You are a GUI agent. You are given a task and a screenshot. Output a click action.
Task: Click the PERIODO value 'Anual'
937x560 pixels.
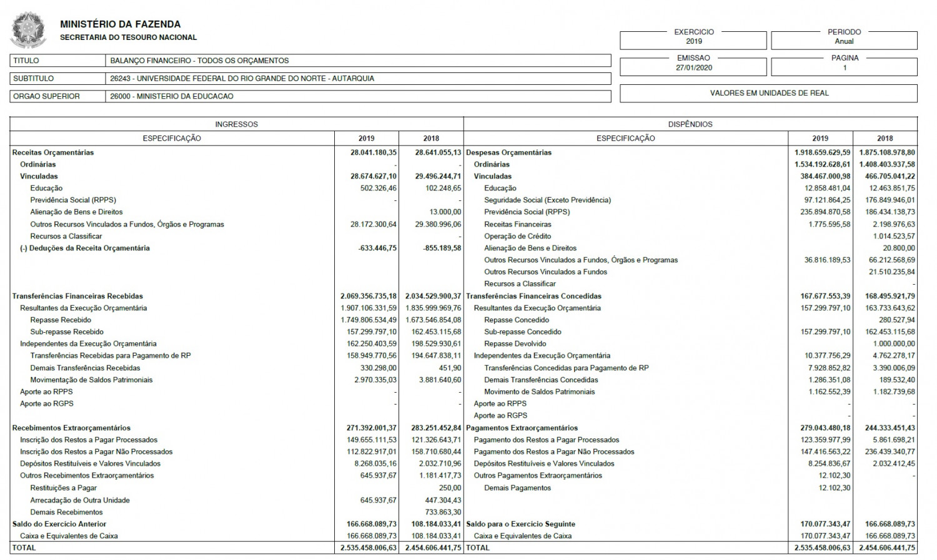point(844,41)
